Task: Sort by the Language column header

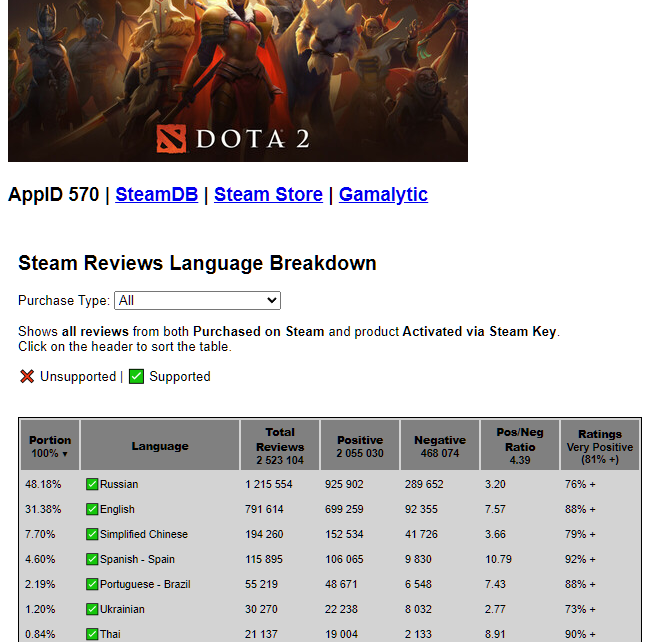Action: tap(160, 445)
